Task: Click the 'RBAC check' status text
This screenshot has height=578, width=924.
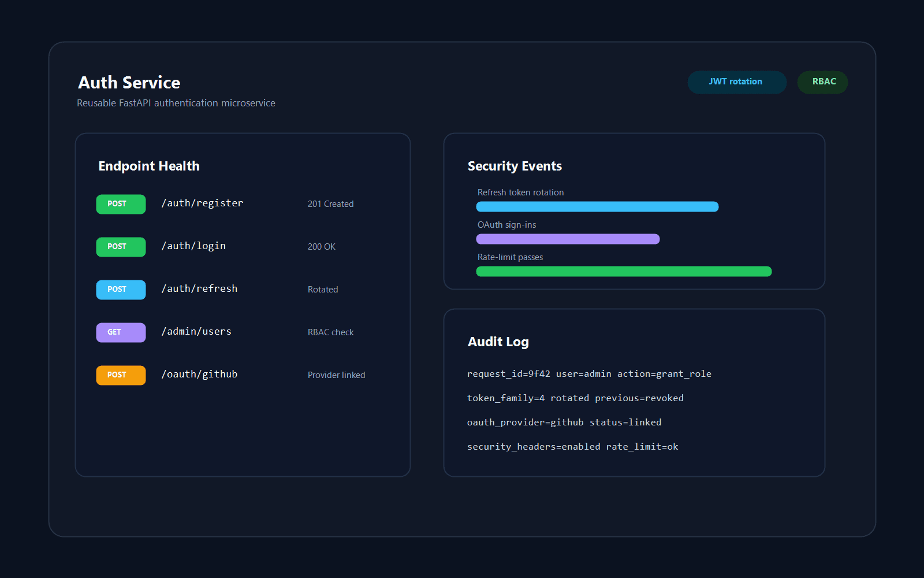Action: pyautogui.click(x=330, y=332)
